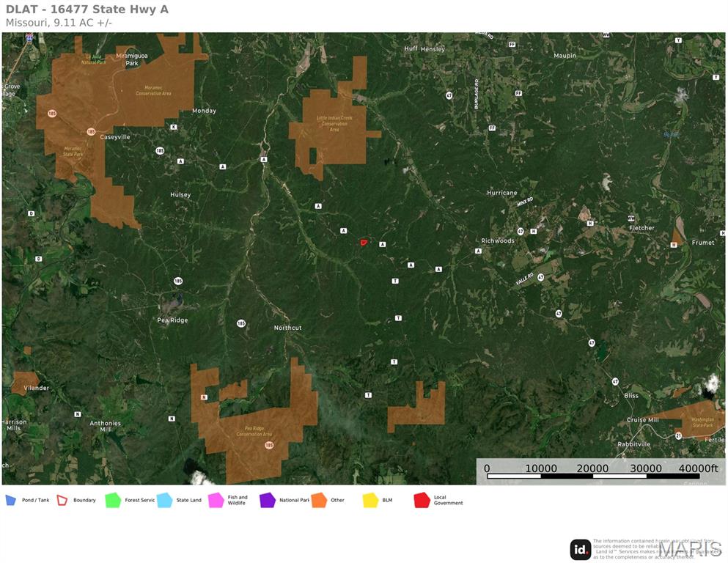Click the Meramec Conservation Area label
This screenshot has height=563, width=728.
coord(153,91)
